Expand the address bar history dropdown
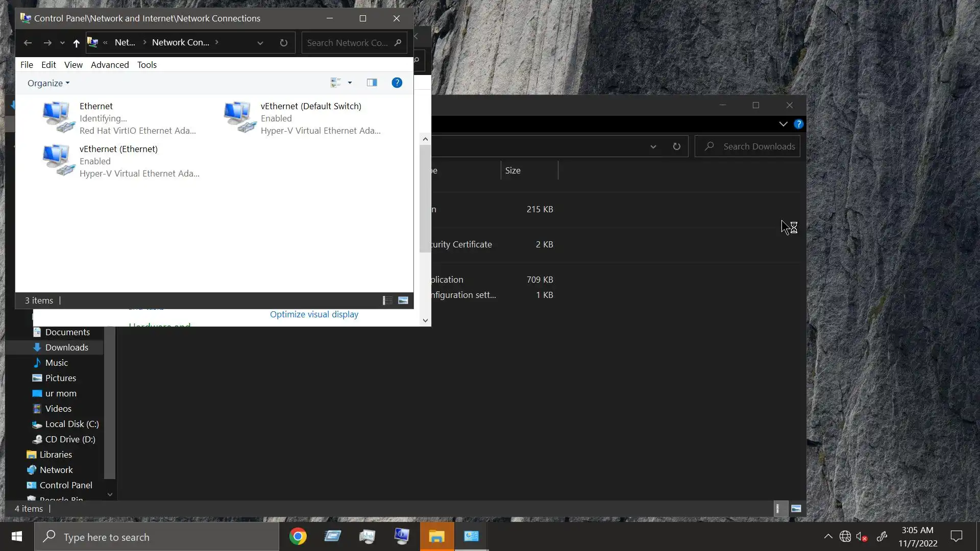This screenshot has height=551, width=980. 260,43
